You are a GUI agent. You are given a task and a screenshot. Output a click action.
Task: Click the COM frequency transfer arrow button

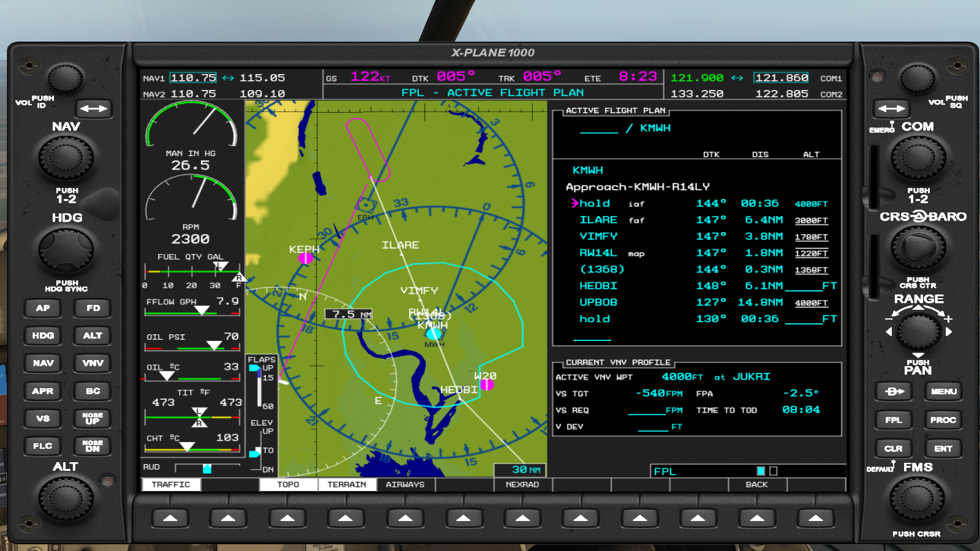891,108
